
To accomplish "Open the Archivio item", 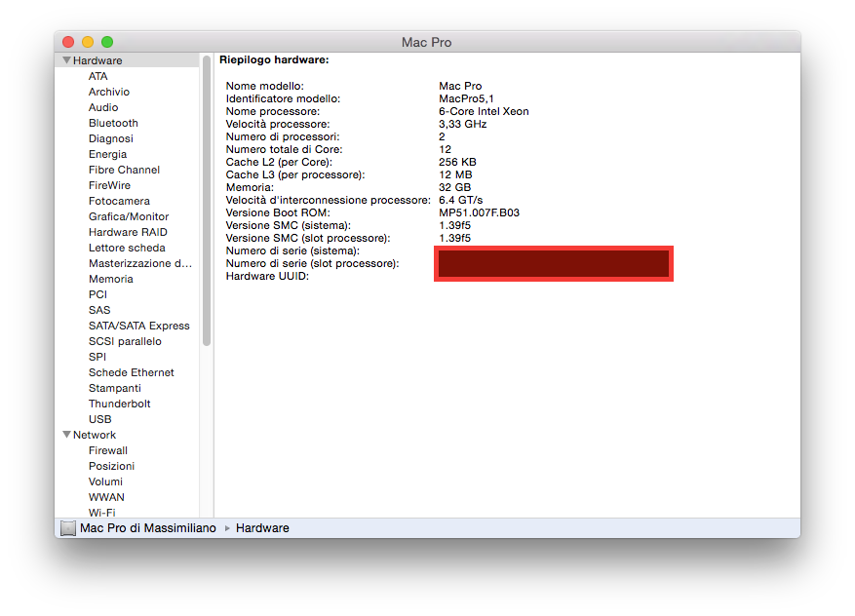I will pyautogui.click(x=108, y=92).
